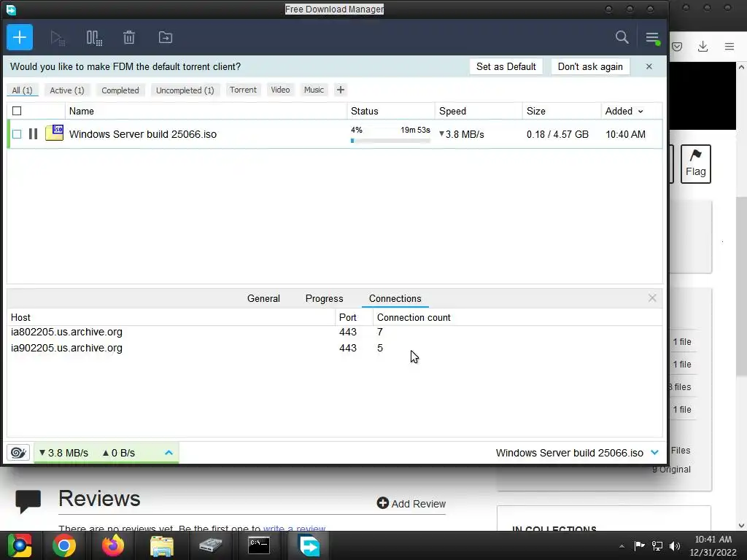Click the blue add download plus button
Image resolution: width=747 pixels, height=560 pixels.
click(20, 37)
